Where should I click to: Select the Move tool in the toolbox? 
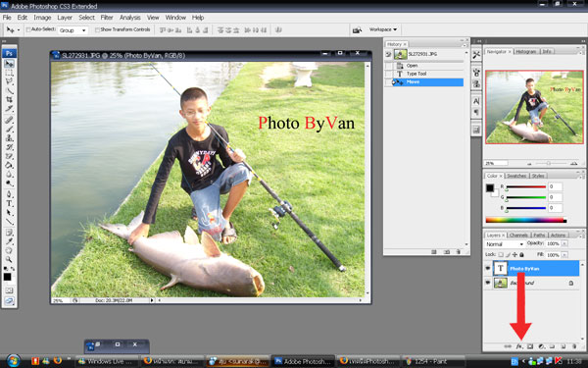(9, 64)
